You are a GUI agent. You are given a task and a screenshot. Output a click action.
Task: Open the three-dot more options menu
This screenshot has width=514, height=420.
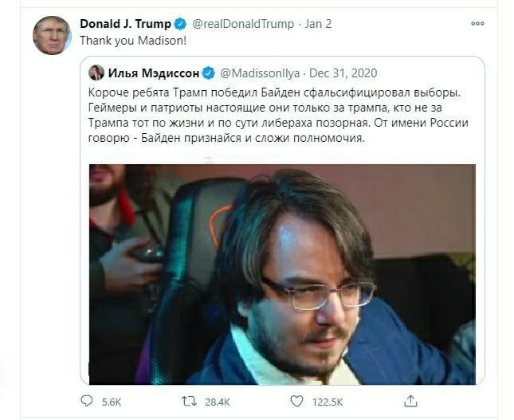[477, 24]
